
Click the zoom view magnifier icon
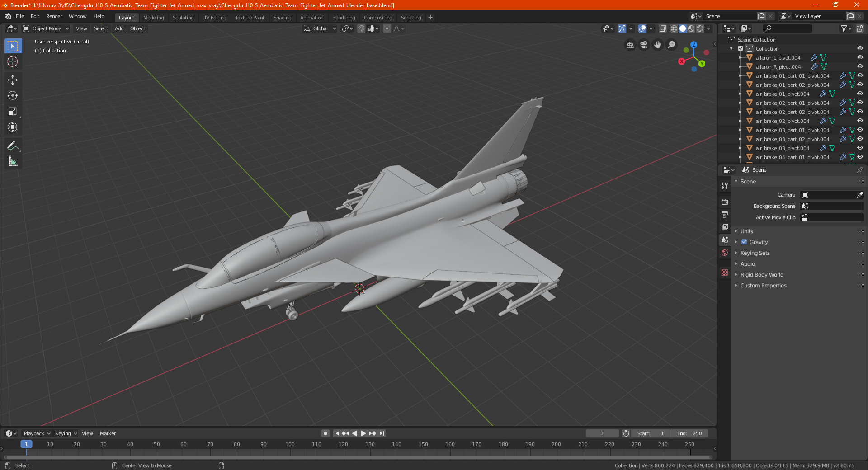672,45
